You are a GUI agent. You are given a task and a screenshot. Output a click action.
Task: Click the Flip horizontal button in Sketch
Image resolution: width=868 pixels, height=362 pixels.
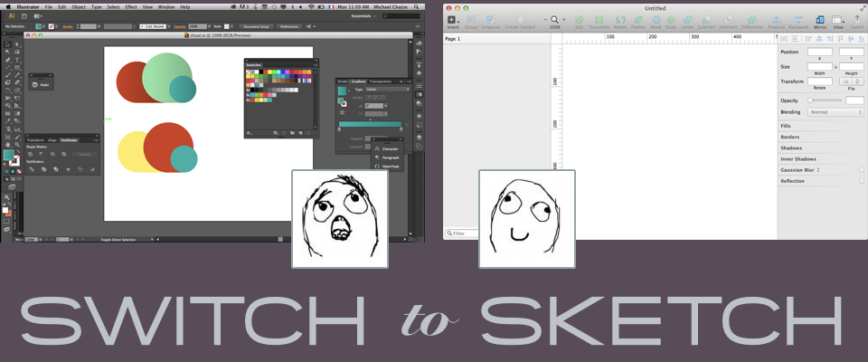pos(845,81)
